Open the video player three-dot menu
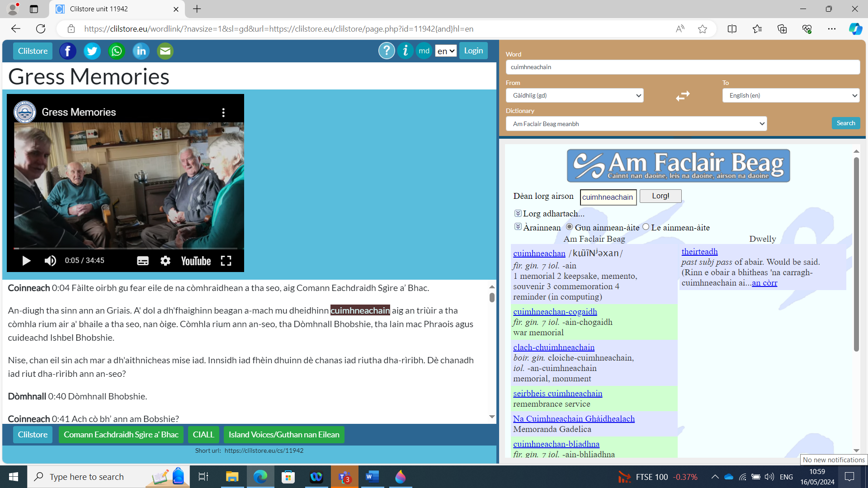The height and width of the screenshot is (488, 868). (x=223, y=112)
